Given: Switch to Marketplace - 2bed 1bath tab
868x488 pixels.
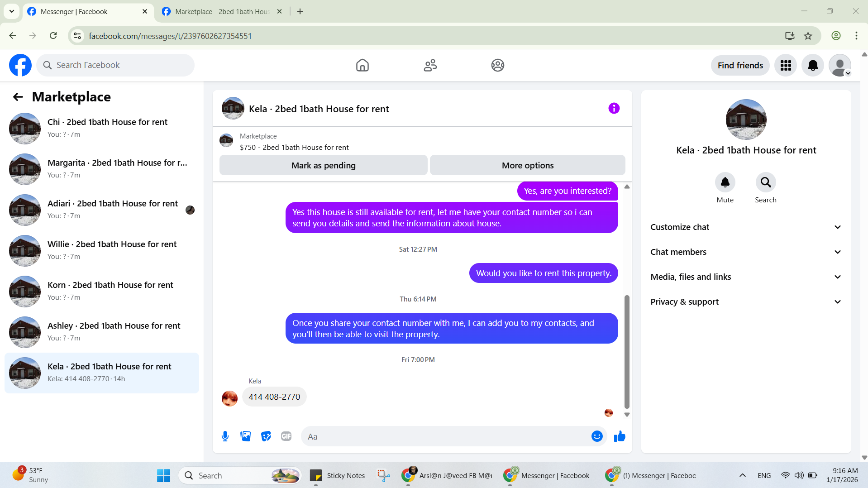Looking at the screenshot, I should (x=222, y=11).
